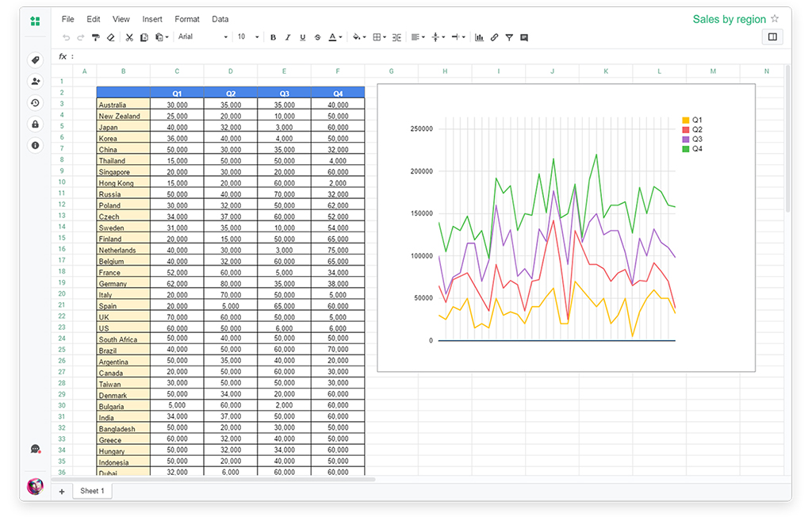Cut selection with the scissors icon
This screenshot has height=517, width=812.
130,37
